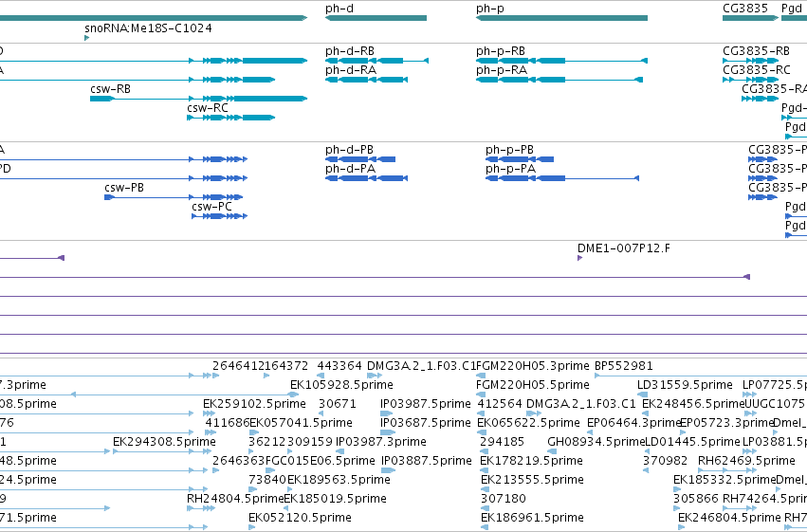The height and width of the screenshot is (532, 807).
Task: Click the ph-p-PB protein feature
Action: tap(520, 159)
